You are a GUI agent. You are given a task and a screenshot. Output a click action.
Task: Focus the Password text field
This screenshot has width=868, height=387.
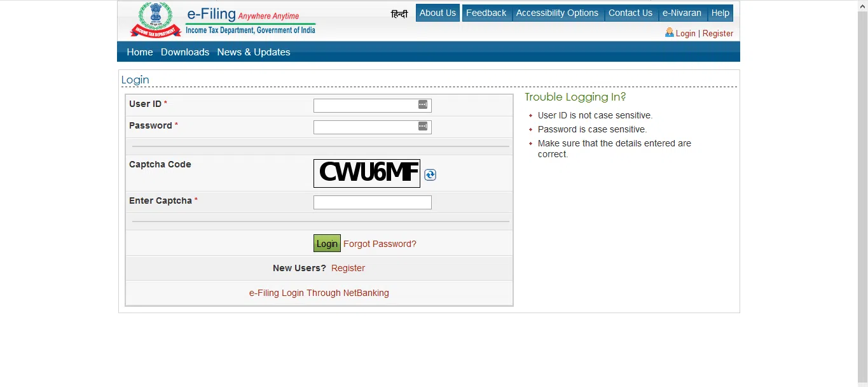[x=372, y=127]
